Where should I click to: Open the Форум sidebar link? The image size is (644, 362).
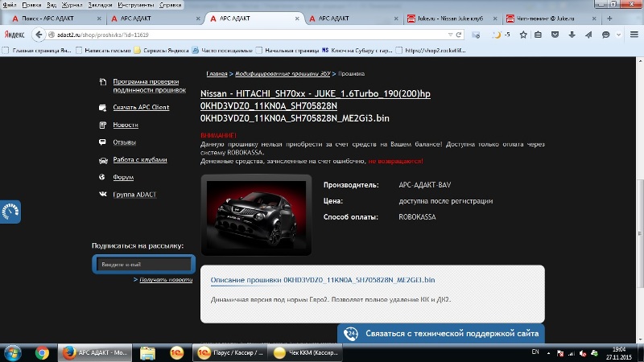click(123, 177)
